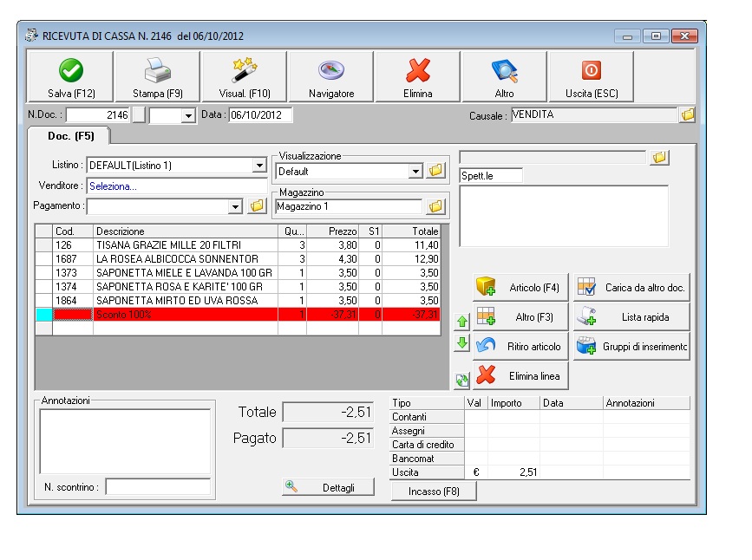Click the Salva (F12) green checkmark button
The image size is (752, 560).
coord(71,77)
